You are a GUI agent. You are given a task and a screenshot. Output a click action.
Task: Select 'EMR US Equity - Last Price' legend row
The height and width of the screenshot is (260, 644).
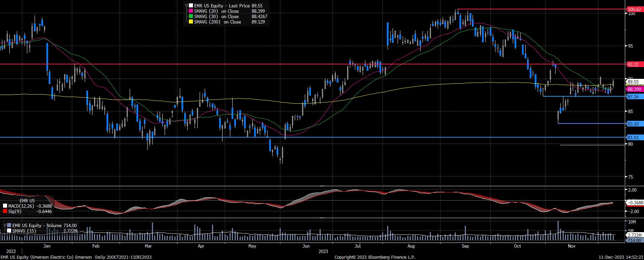point(226,6)
